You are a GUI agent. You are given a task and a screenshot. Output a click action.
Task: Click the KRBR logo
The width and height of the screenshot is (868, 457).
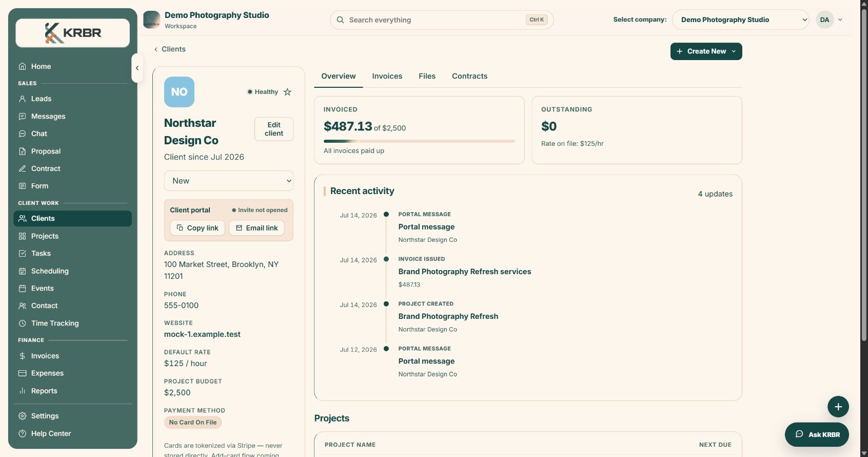72,33
